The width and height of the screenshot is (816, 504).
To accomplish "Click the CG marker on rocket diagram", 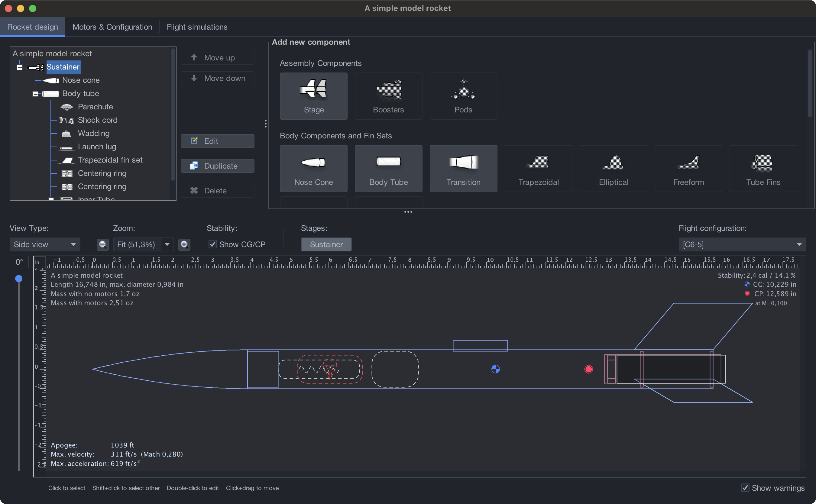I will click(x=495, y=369).
